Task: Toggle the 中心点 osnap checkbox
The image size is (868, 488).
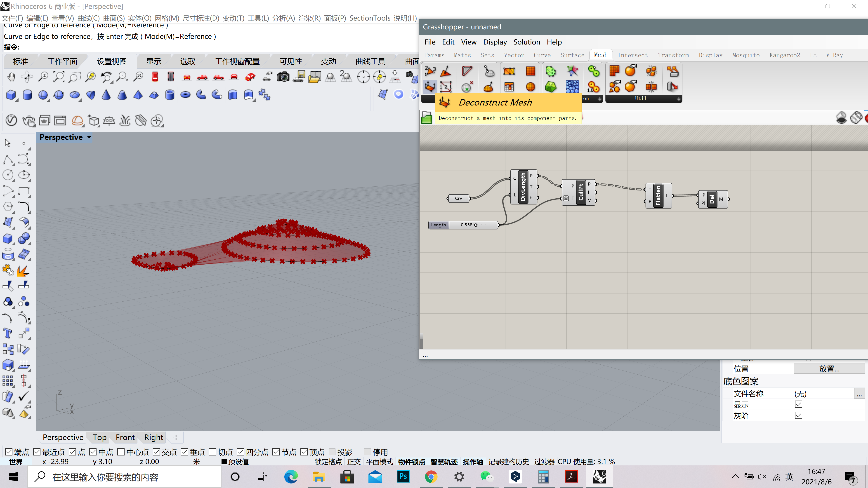Action: [x=121, y=452]
